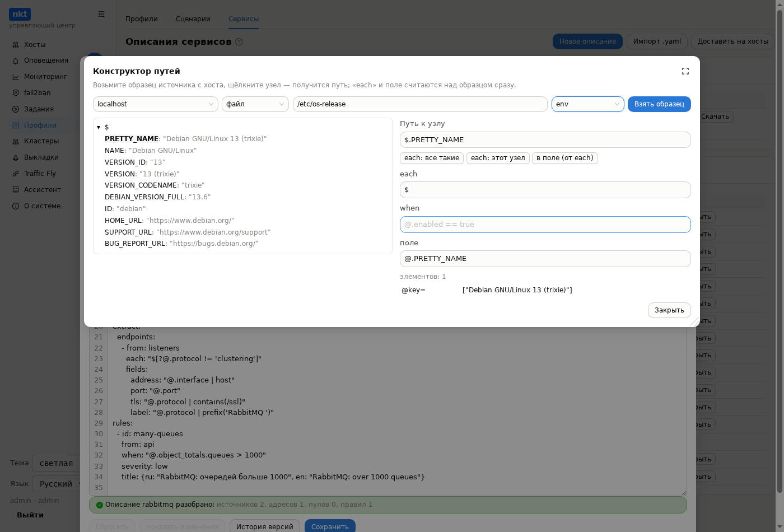Open Оповещения bell icon in sidebar
The width and height of the screenshot is (784, 532).
(16, 60)
